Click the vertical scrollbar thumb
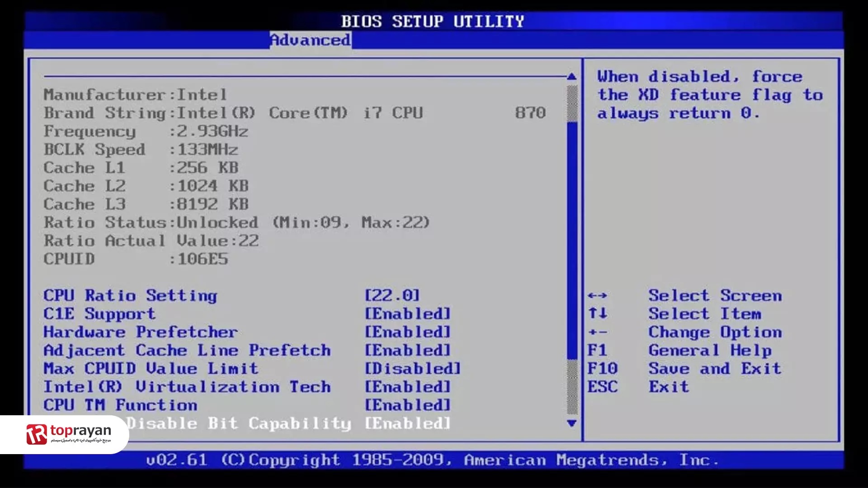 (572, 241)
